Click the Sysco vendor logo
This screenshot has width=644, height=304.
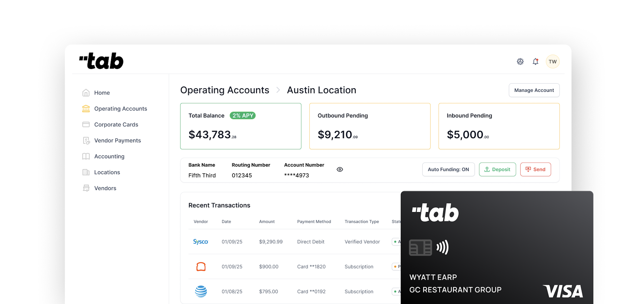click(x=200, y=241)
